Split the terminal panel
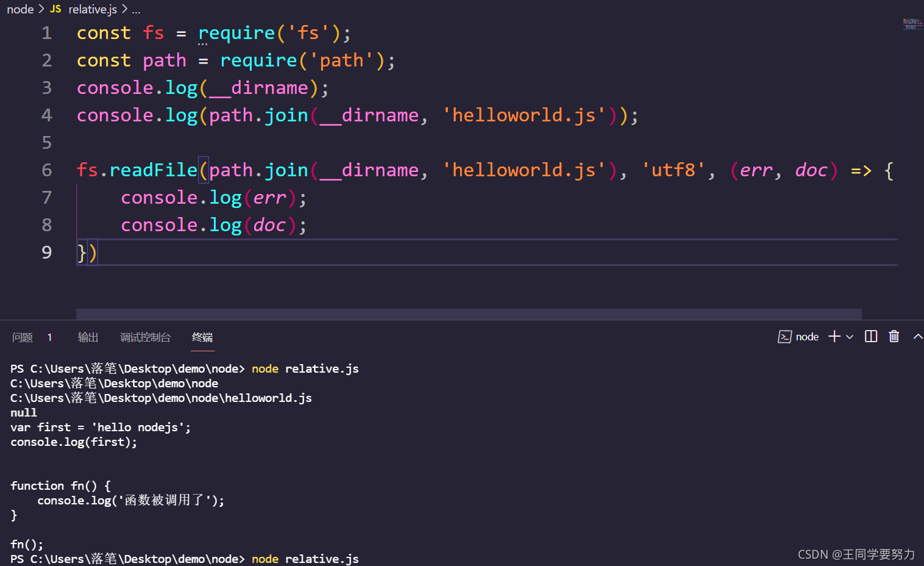The height and width of the screenshot is (566, 924). (x=871, y=337)
